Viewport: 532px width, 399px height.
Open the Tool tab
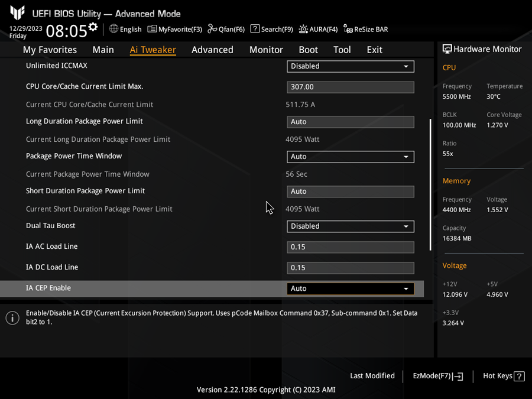pos(342,50)
